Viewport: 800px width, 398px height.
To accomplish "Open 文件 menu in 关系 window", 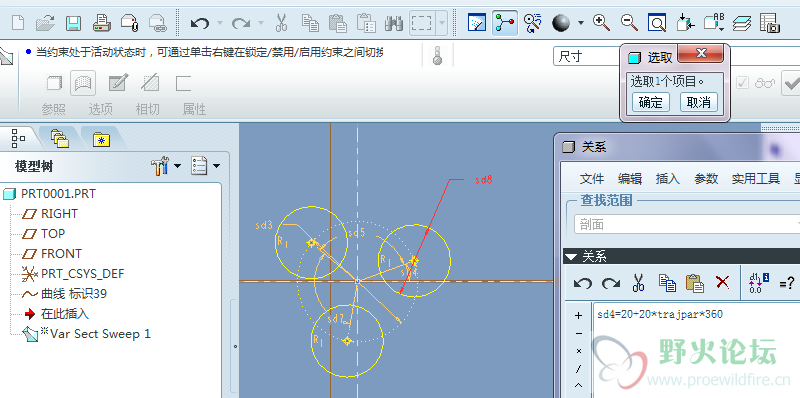I will pos(592,179).
